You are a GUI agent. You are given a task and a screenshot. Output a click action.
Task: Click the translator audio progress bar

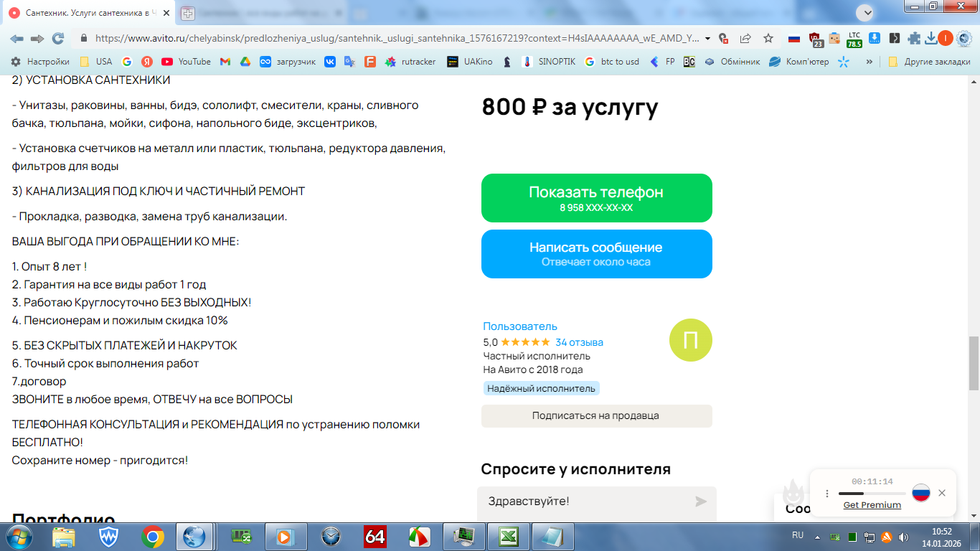point(872,494)
